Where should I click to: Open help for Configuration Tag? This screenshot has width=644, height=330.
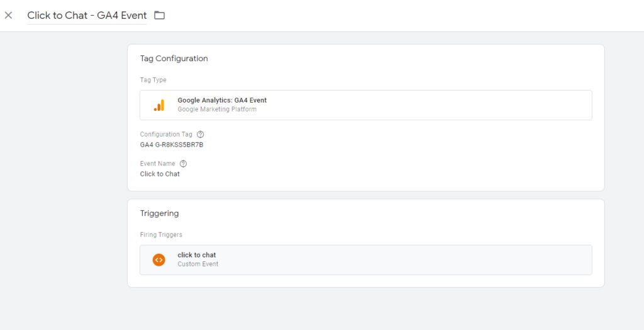pyautogui.click(x=201, y=134)
